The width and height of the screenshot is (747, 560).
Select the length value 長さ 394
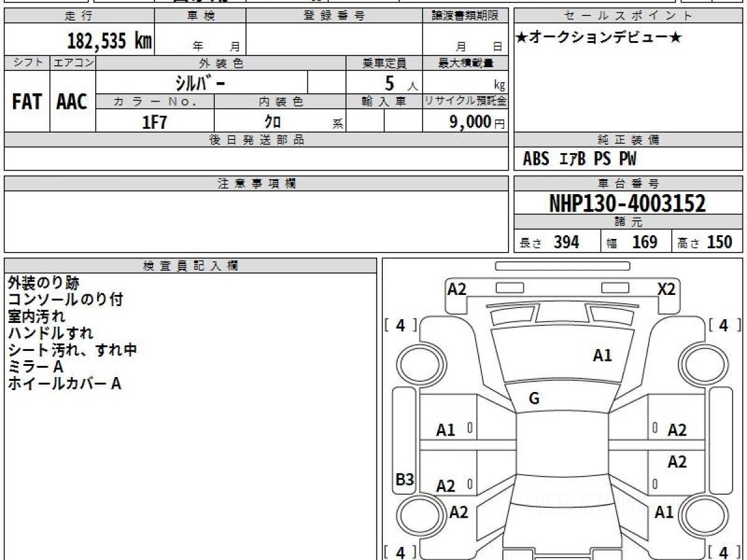point(550,242)
